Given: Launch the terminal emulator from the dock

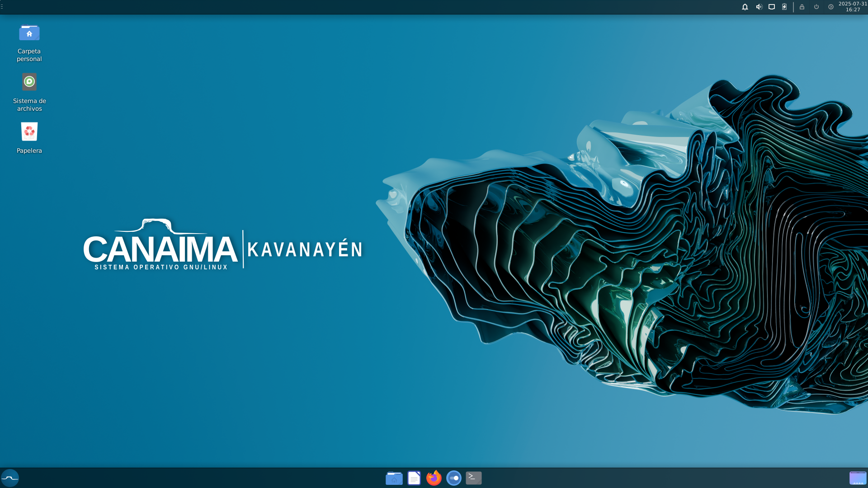Looking at the screenshot, I should pos(474,478).
